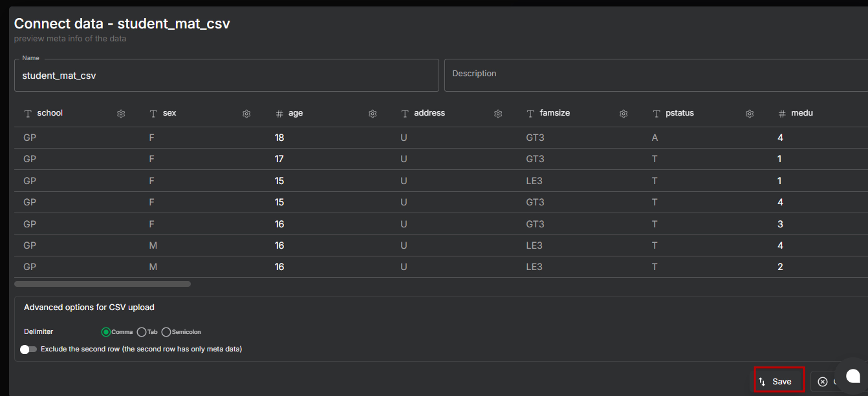The image size is (868, 396).
Task: Click the chat bubble icon
Action: 853,376
